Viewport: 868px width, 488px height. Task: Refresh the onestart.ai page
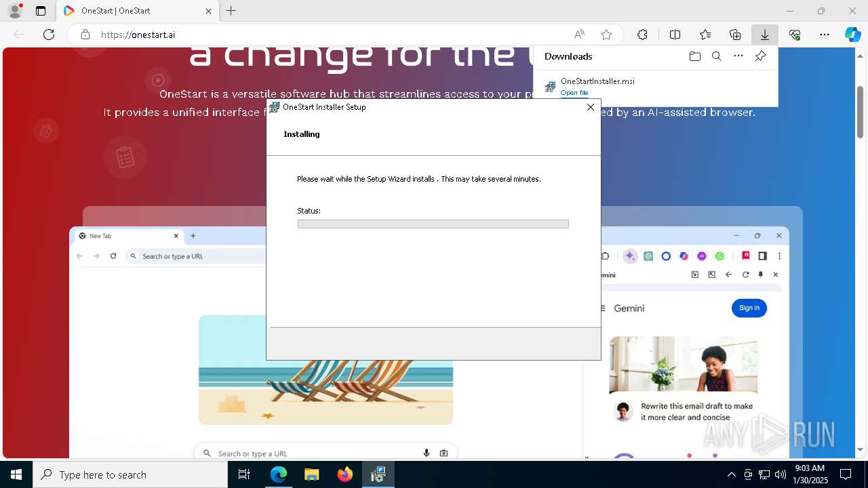49,35
